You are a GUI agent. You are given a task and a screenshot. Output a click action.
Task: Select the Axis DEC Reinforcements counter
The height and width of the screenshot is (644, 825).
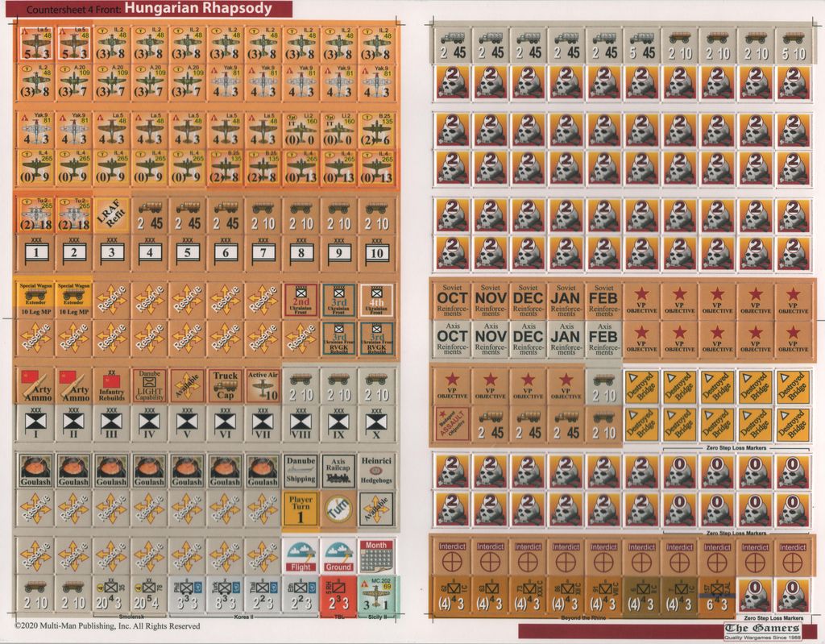click(x=529, y=339)
